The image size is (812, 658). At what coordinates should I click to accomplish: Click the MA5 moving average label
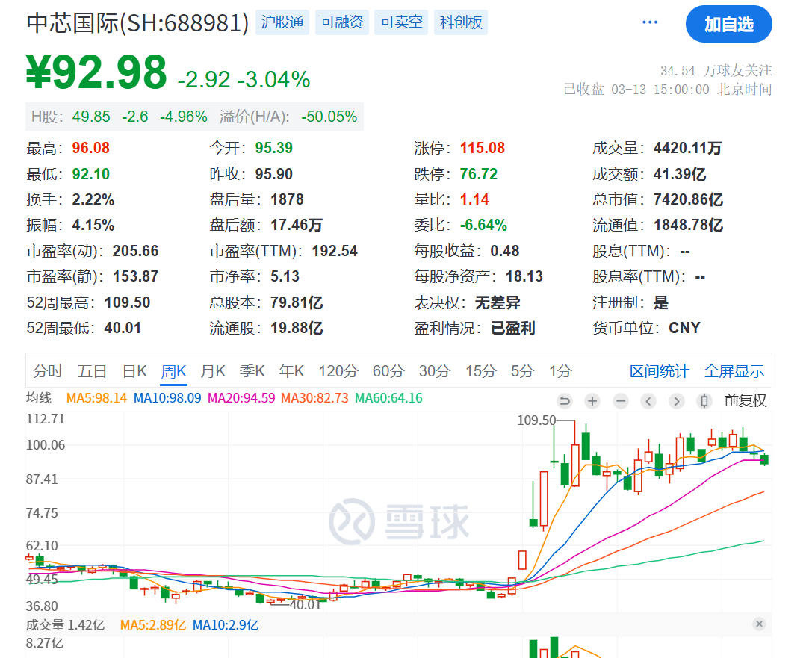[x=97, y=398]
